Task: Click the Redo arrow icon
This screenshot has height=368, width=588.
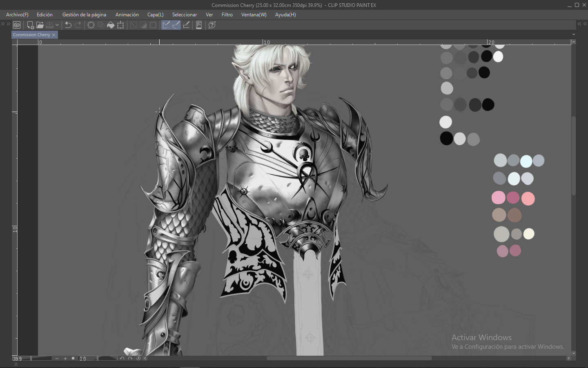Action: pyautogui.click(x=78, y=25)
